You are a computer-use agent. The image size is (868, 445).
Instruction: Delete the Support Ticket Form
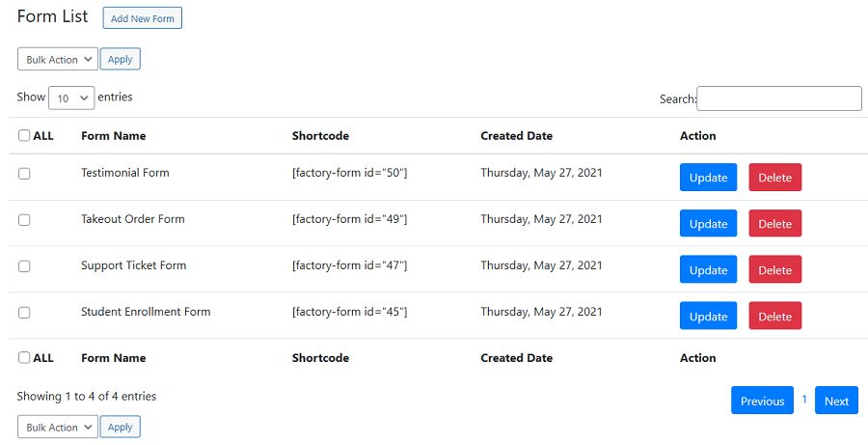click(x=774, y=270)
